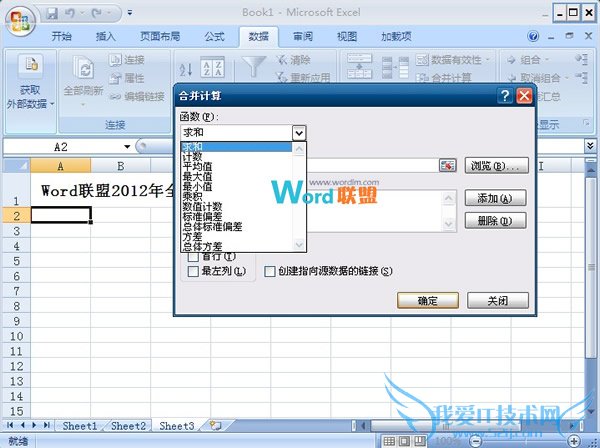The height and width of the screenshot is (448, 600).
Task: Click the zoom in plus button
Action: click(x=573, y=441)
